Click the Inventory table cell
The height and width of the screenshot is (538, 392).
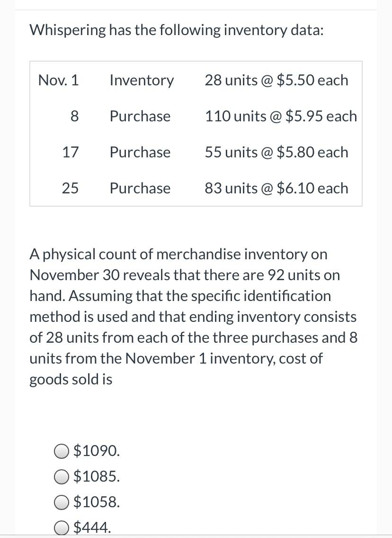[142, 80]
